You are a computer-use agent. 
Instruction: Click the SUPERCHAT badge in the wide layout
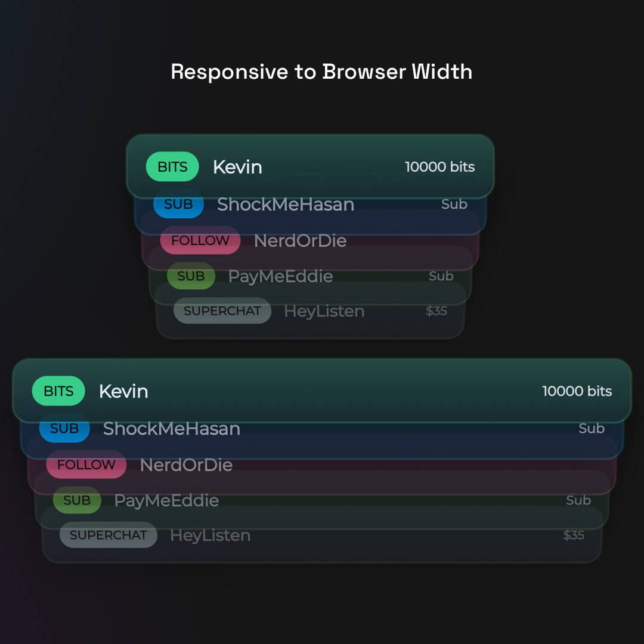[108, 535]
